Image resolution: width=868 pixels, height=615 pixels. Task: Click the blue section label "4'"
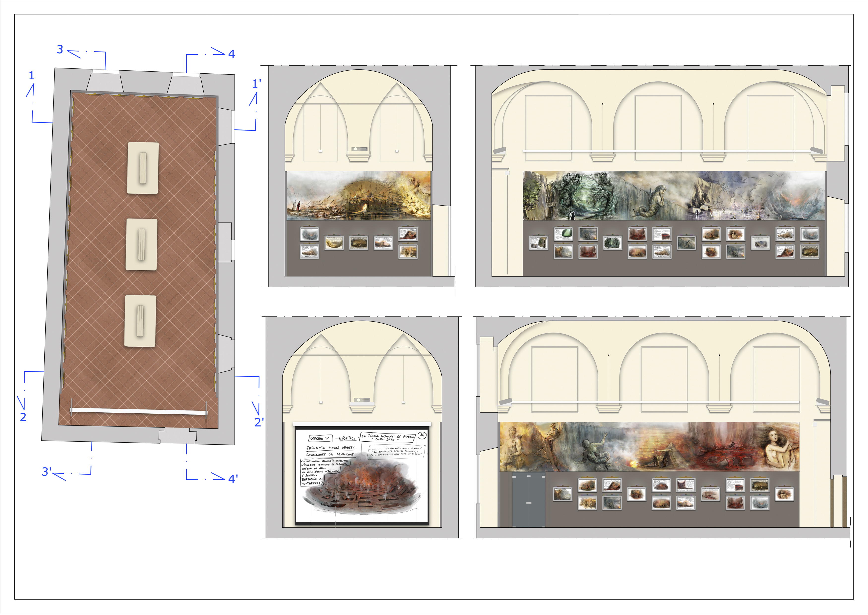click(233, 479)
